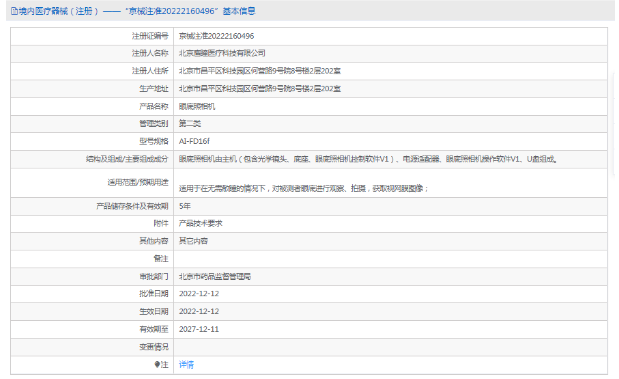Select registration number value 京械注准20222160496 in table
The height and width of the screenshot is (379, 619).
click(216, 36)
